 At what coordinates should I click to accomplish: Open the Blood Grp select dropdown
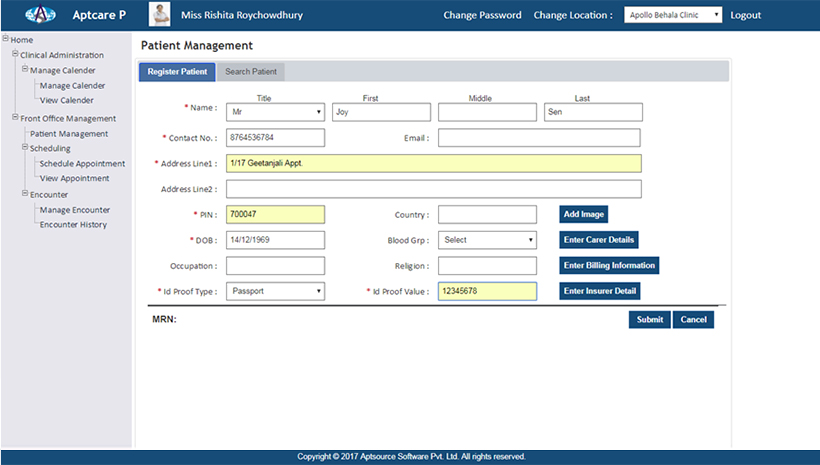tap(488, 240)
